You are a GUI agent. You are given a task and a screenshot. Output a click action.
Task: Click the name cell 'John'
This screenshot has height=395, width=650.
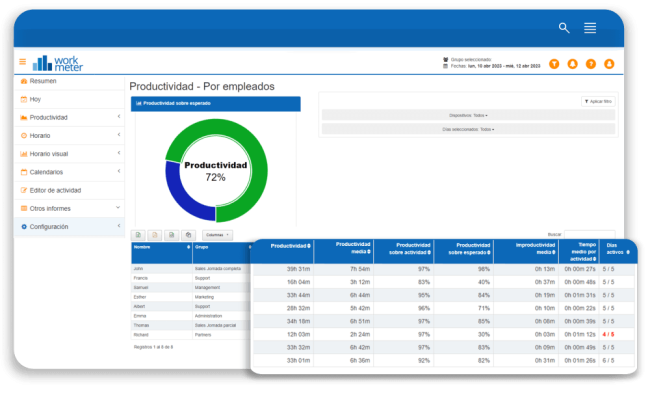click(138, 269)
